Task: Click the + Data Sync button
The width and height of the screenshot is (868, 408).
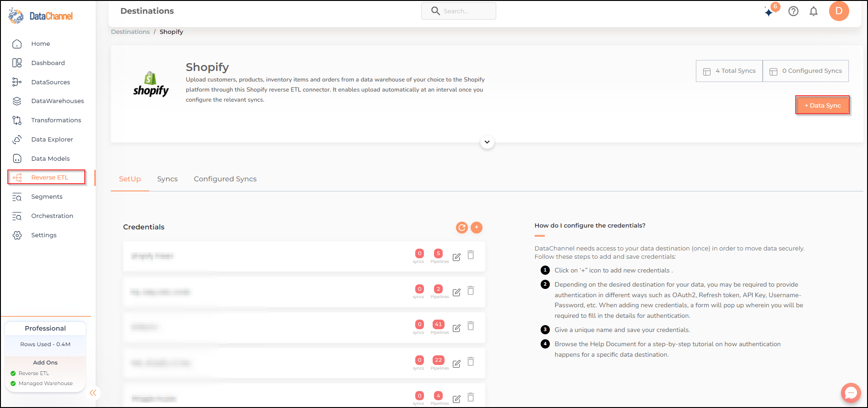Action: (x=823, y=105)
